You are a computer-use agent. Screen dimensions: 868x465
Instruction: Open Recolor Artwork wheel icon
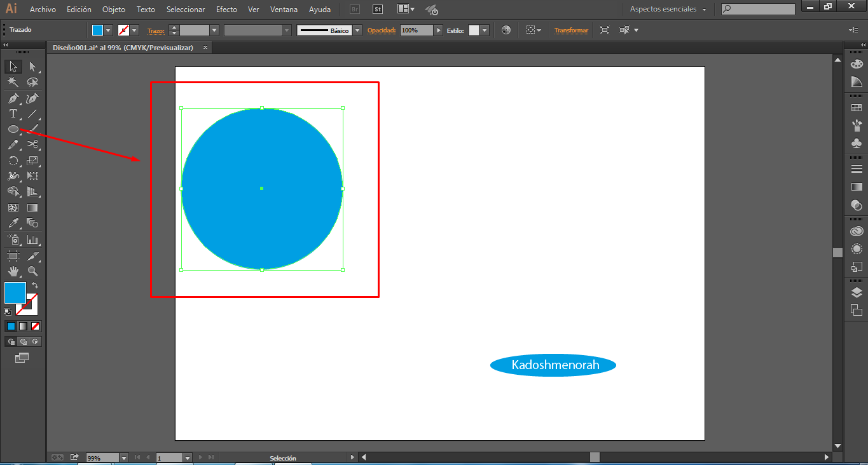click(506, 30)
